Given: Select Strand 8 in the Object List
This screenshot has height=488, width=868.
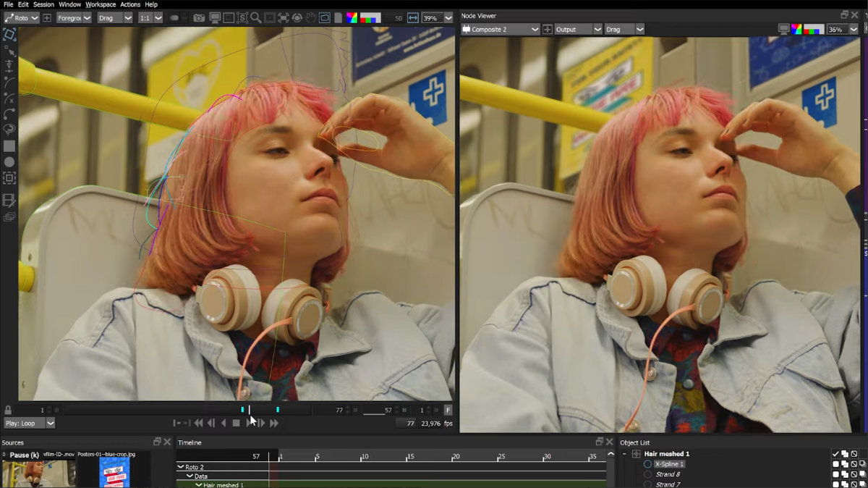Looking at the screenshot, I should point(667,474).
